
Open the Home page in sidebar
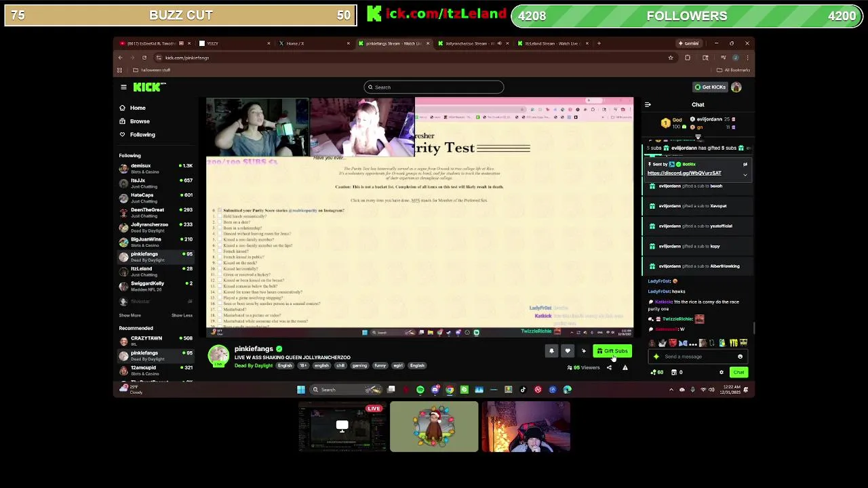click(138, 108)
